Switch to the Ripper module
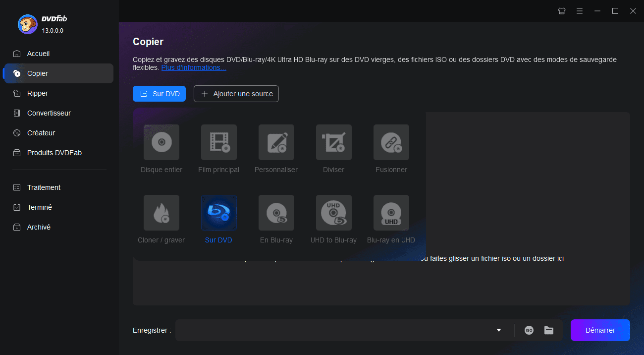 (x=59, y=93)
